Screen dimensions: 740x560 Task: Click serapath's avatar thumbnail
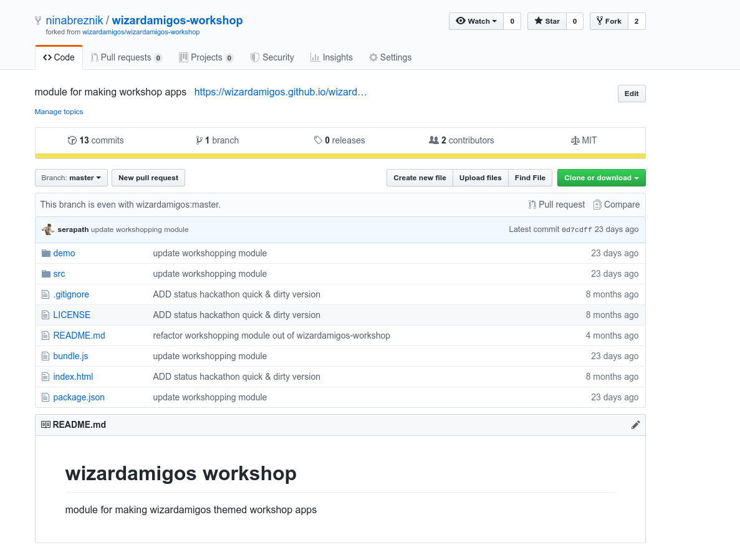[x=47, y=229]
